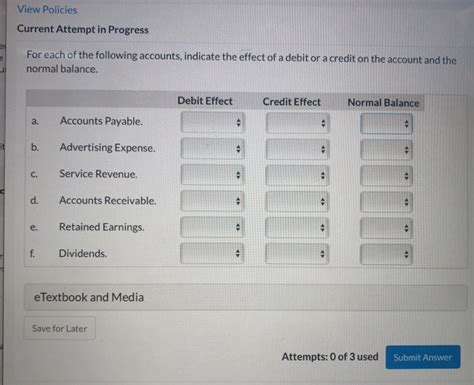This screenshot has height=385, width=474.
Task: Open Retained Earnings Debit Effect dropdown
Action: 212,227
